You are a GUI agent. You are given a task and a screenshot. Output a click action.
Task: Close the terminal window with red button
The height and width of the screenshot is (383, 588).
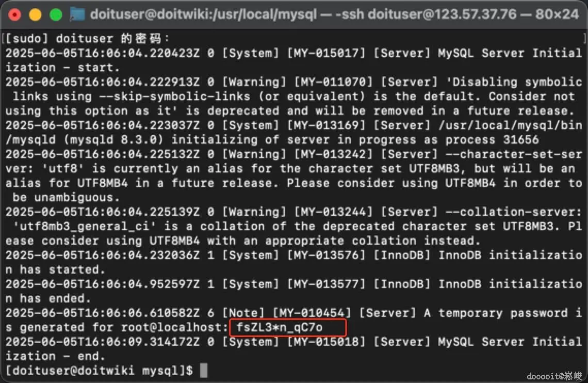[14, 14]
